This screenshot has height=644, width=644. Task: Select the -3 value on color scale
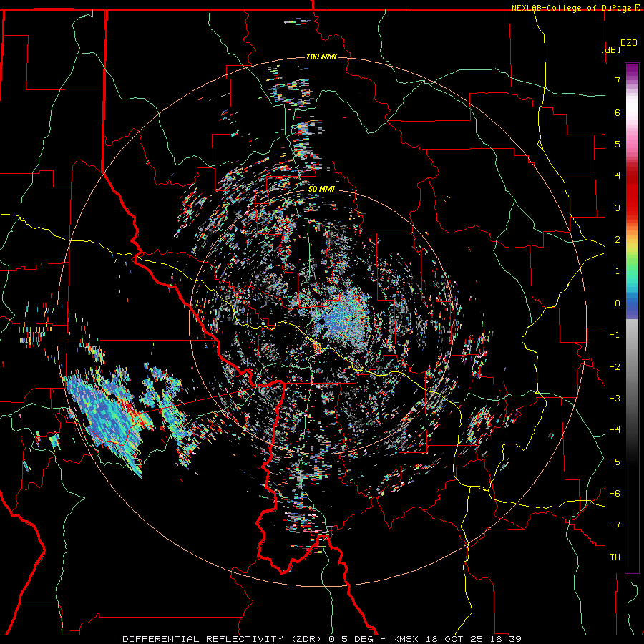point(615,398)
